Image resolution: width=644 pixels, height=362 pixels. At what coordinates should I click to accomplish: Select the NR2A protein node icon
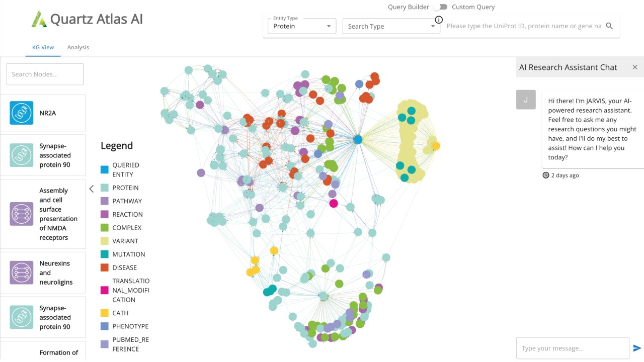tap(21, 113)
